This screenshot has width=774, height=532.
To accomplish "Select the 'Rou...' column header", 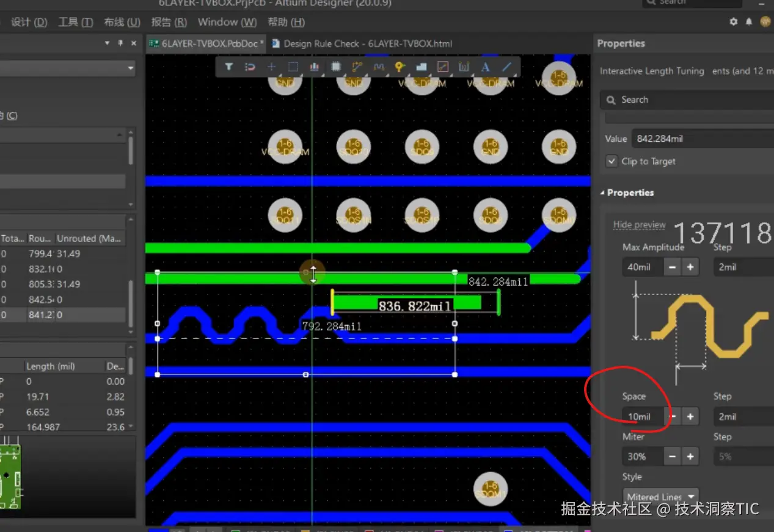I will (x=40, y=238).
